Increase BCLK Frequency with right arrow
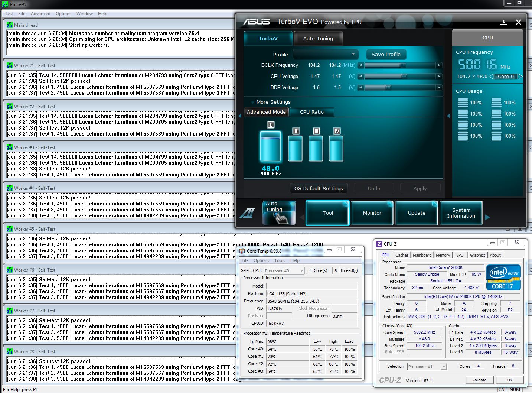Image resolution: width=532 pixels, height=393 pixels. (x=439, y=65)
